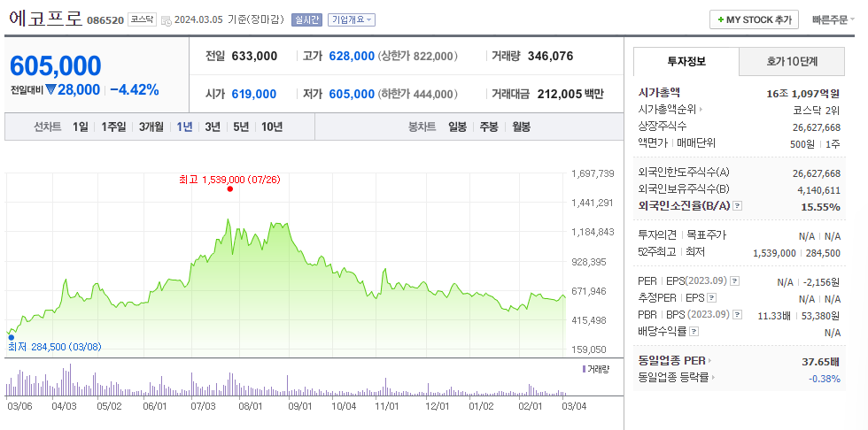This screenshot has width=868, height=430.
Task: Click the 동일업종 등락률 value -0.38%
Action: 825,379
